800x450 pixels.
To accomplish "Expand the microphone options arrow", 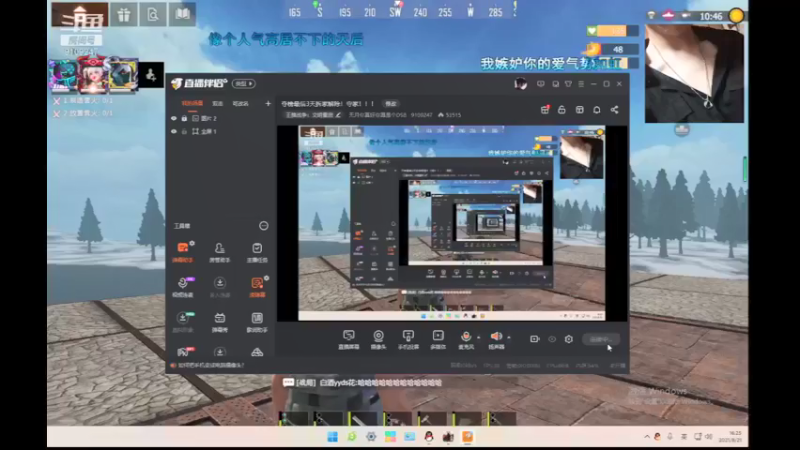I will 479,337.
